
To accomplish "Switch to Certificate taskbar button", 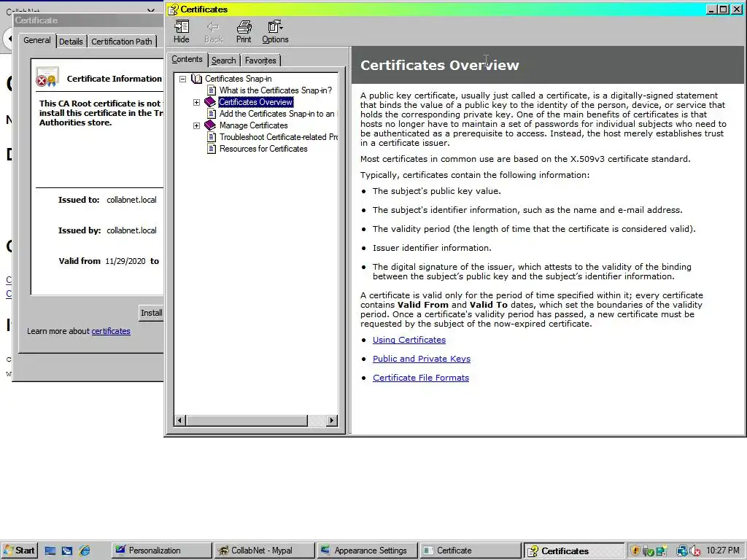I will (x=471, y=551).
